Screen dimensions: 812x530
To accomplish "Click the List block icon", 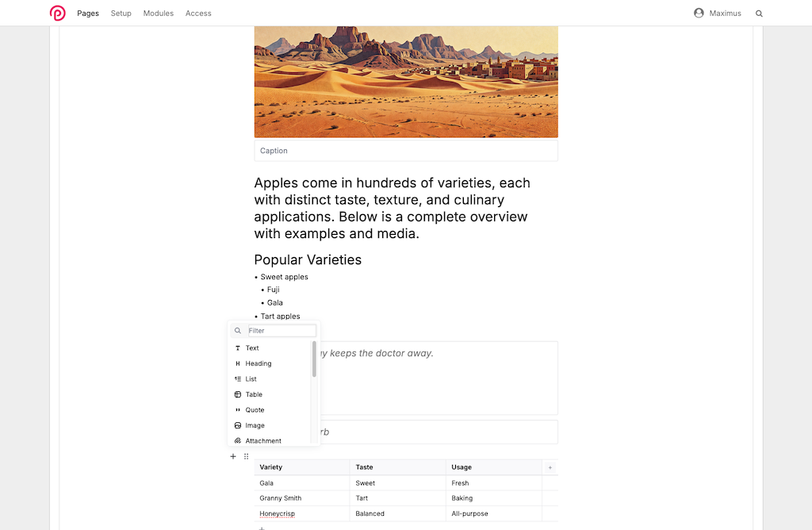I will click(238, 379).
